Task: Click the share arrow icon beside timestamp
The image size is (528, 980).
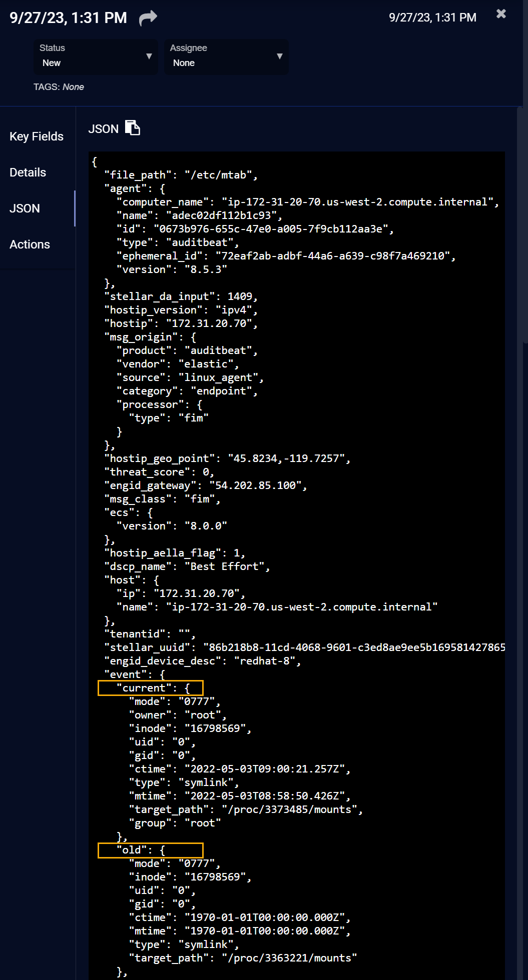Action: pos(148,18)
